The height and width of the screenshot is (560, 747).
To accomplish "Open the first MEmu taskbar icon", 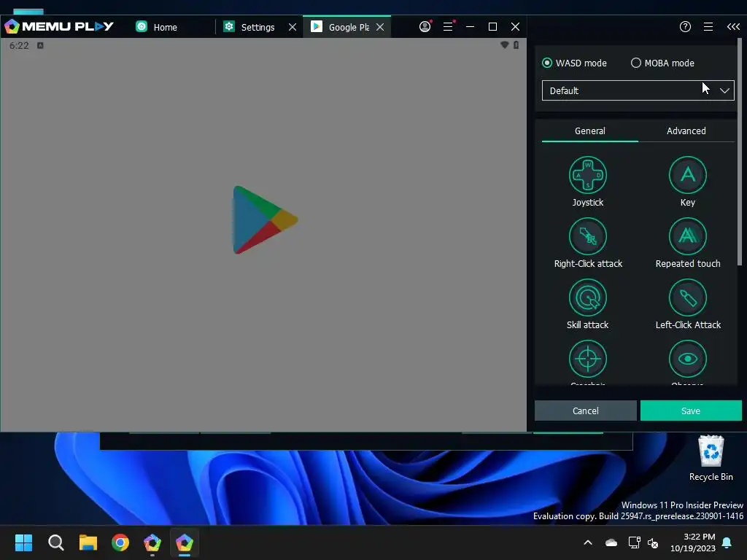I will (x=152, y=542).
